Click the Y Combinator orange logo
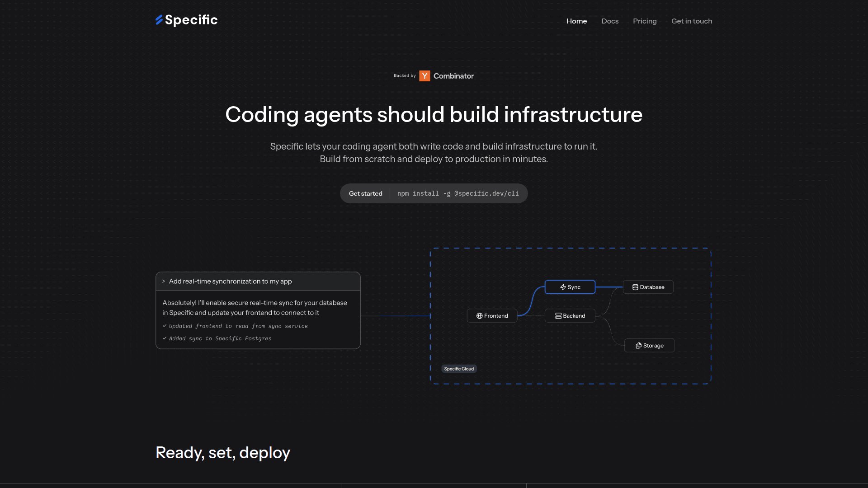This screenshot has height=488, width=868. 425,76
